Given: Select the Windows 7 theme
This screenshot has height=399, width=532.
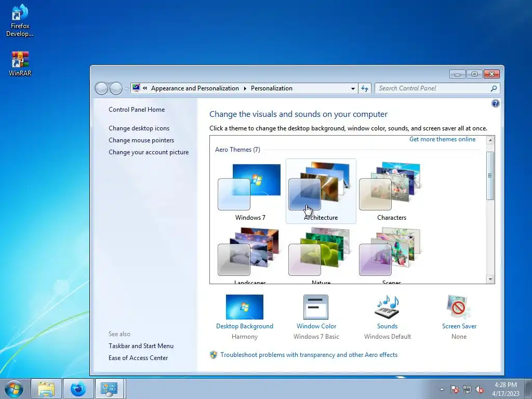Looking at the screenshot, I should (x=250, y=191).
